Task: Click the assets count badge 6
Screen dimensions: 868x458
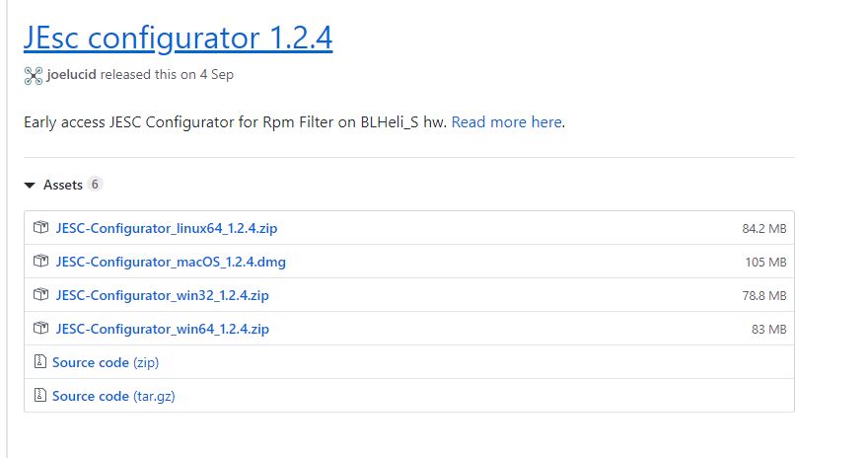Action: coord(95,184)
